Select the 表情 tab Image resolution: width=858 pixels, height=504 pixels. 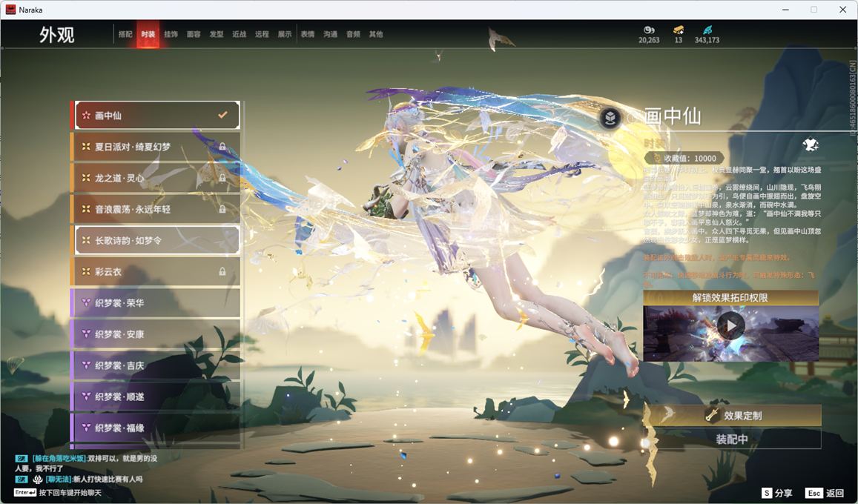(x=308, y=34)
